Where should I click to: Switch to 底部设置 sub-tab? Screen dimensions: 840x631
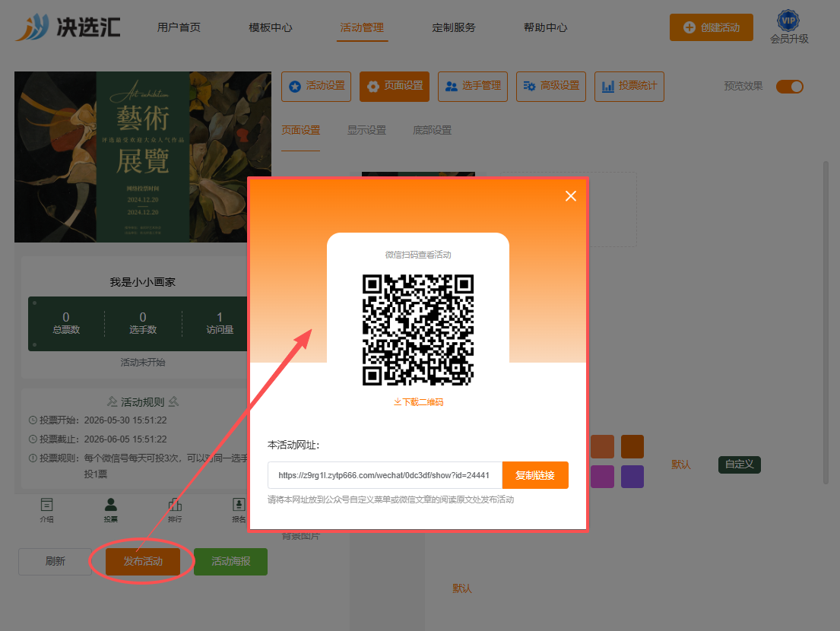(433, 130)
